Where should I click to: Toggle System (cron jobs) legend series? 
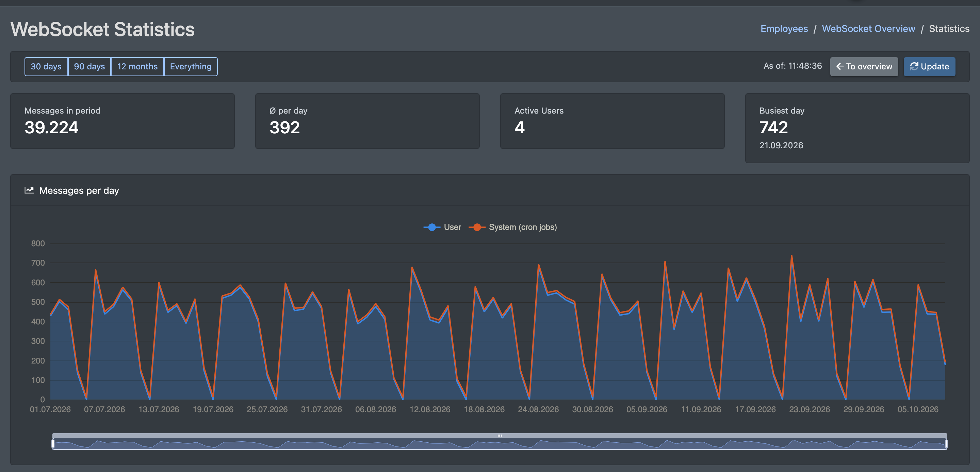[x=513, y=227]
